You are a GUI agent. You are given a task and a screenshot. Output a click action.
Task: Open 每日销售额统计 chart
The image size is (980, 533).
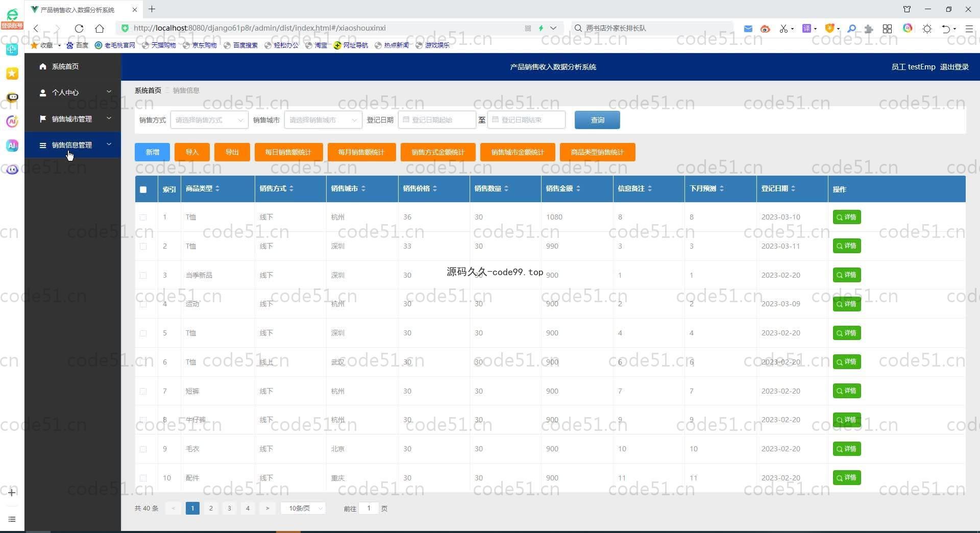288,152
